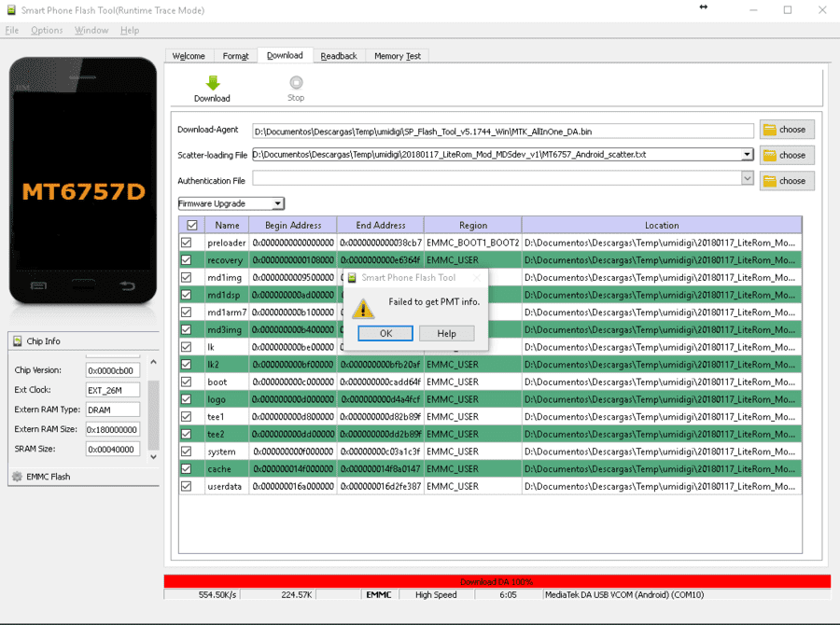Uncheck the md1img partition checkbox

click(x=187, y=277)
